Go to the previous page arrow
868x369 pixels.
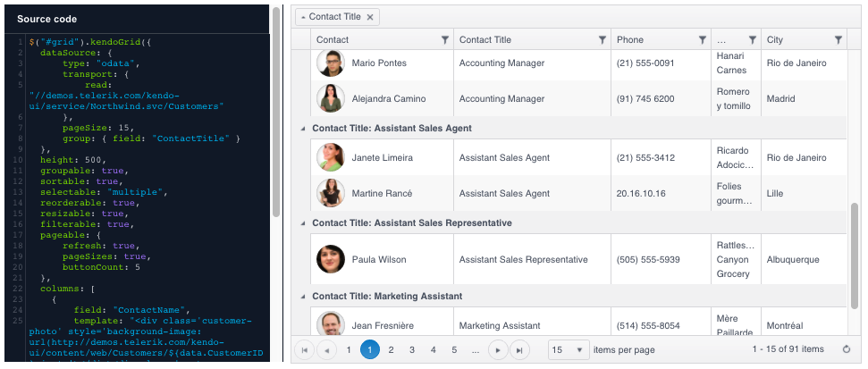(x=326, y=350)
